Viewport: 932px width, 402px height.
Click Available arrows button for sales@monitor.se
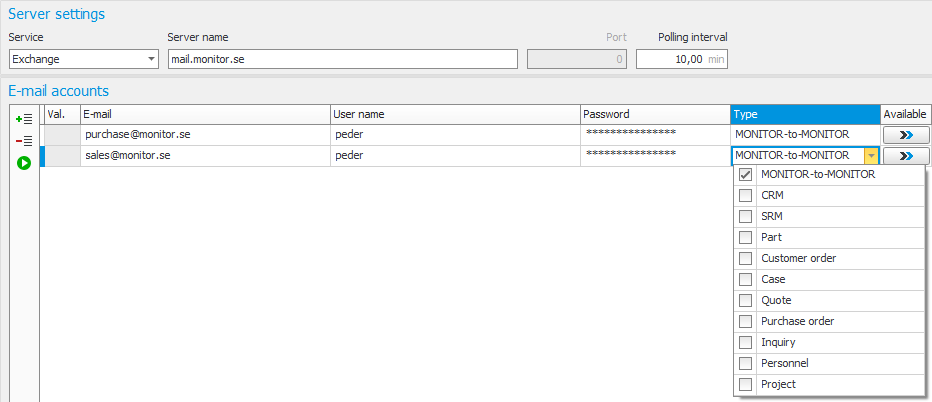coord(906,156)
